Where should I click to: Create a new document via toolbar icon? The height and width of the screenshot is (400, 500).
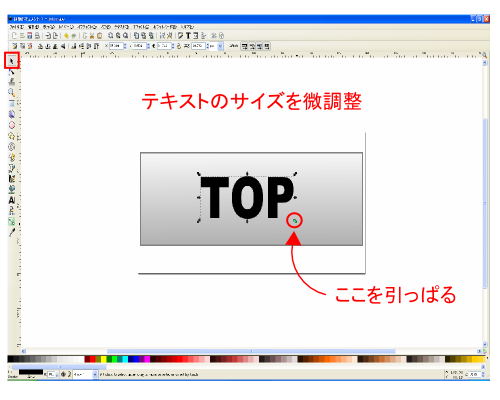click(14, 36)
